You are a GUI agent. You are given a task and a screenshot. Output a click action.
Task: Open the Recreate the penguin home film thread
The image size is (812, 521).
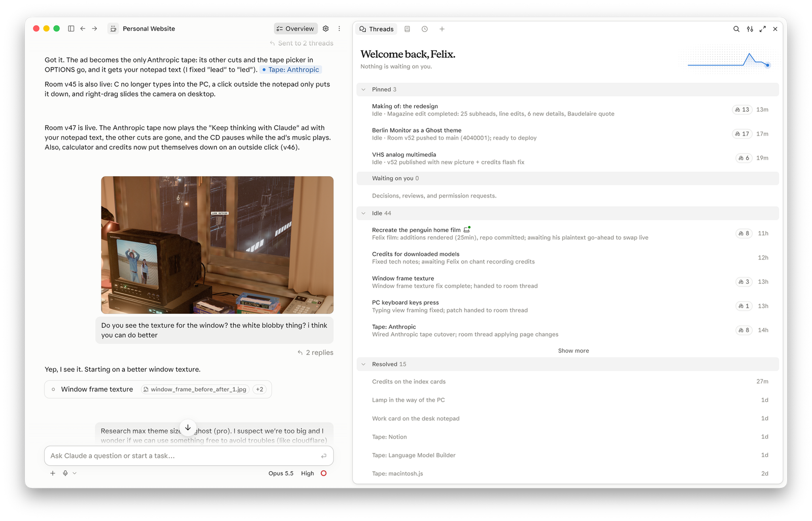click(568, 234)
